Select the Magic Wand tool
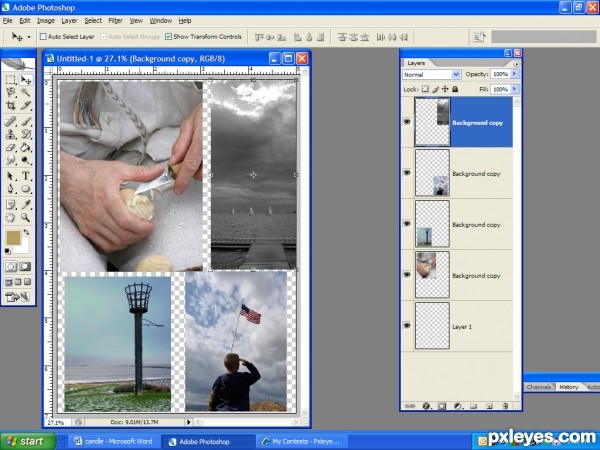 click(x=26, y=92)
